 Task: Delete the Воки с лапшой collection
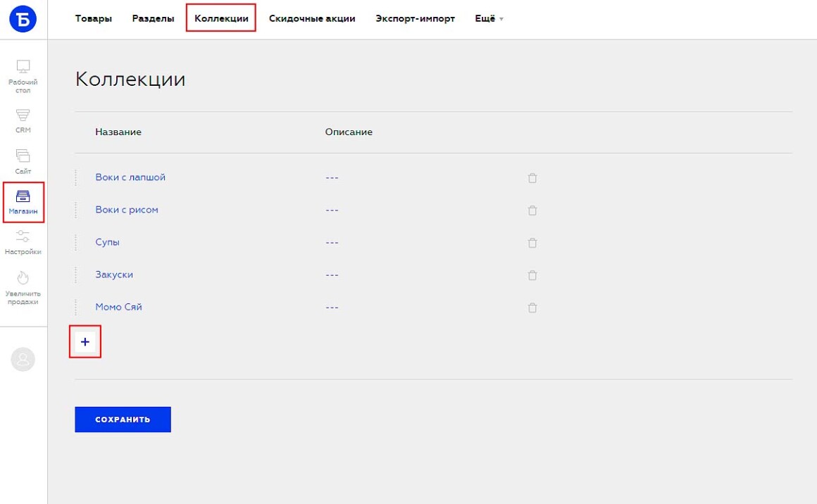pos(532,177)
